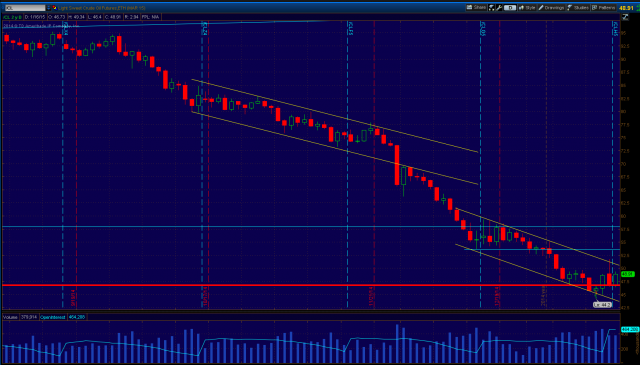Image resolution: width=640 pixels, height=365 pixels.
Task: Click the R: 2.94 range value
Action: coord(131,17)
